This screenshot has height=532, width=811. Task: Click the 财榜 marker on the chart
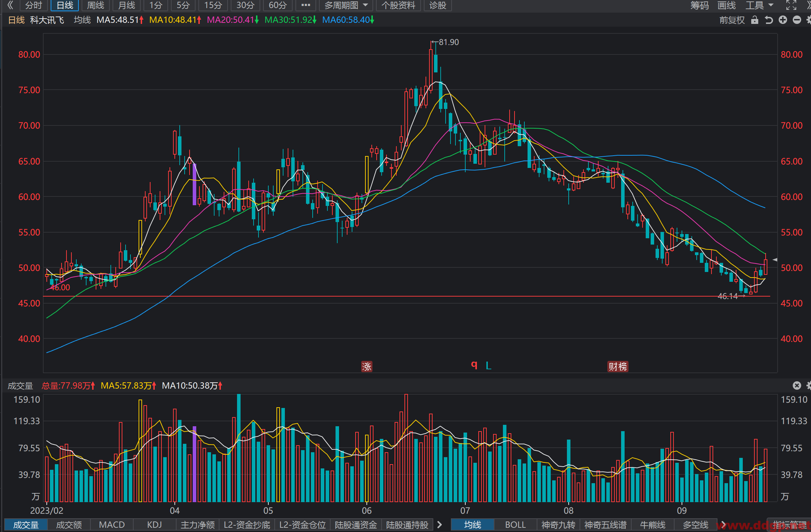(x=618, y=366)
